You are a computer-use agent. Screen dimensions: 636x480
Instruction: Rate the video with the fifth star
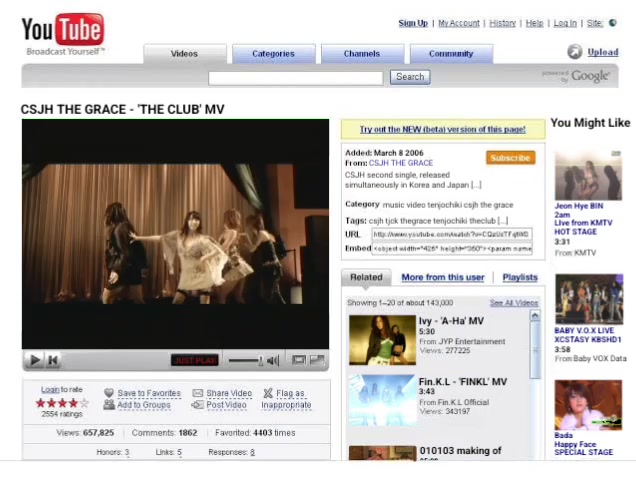point(84,403)
